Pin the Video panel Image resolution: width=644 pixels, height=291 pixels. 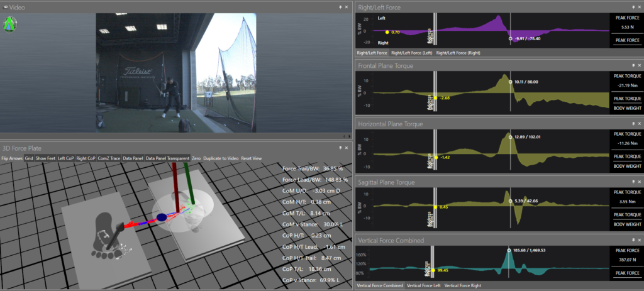(x=340, y=7)
